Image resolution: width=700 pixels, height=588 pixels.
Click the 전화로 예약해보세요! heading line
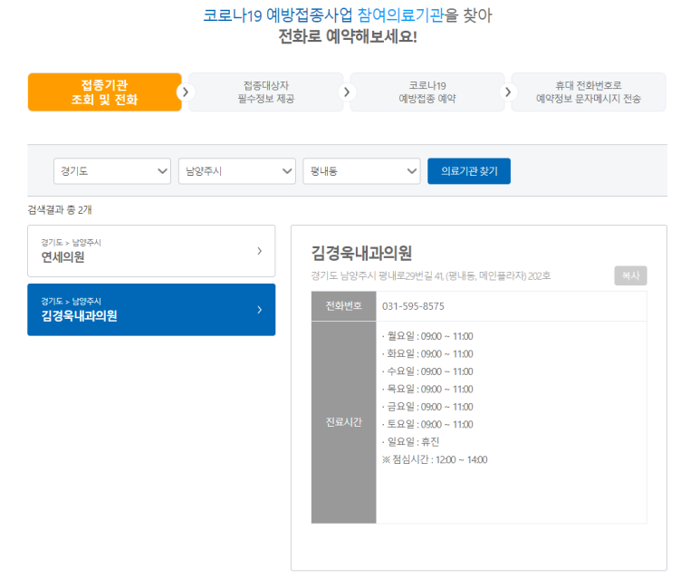point(348,36)
